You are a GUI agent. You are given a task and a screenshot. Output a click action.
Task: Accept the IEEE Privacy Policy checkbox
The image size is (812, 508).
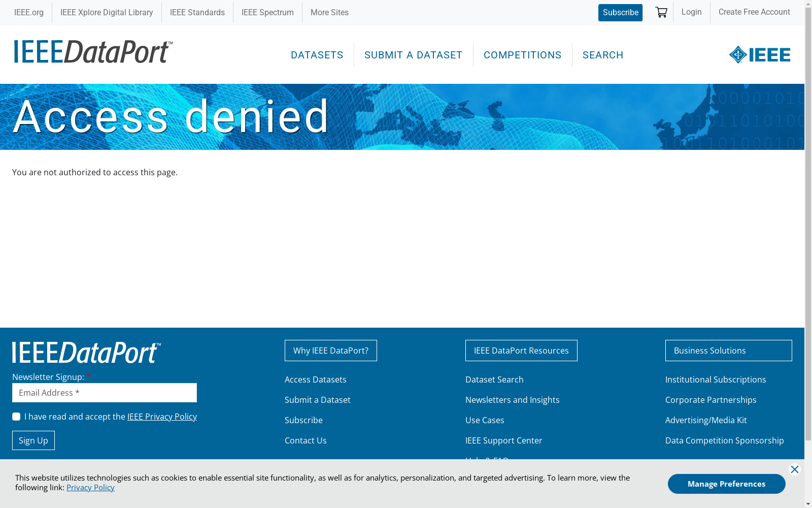16,417
